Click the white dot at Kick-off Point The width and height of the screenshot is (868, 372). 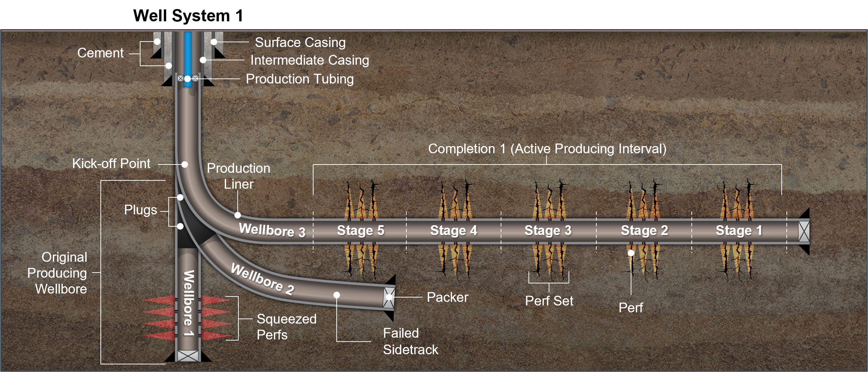(x=185, y=164)
